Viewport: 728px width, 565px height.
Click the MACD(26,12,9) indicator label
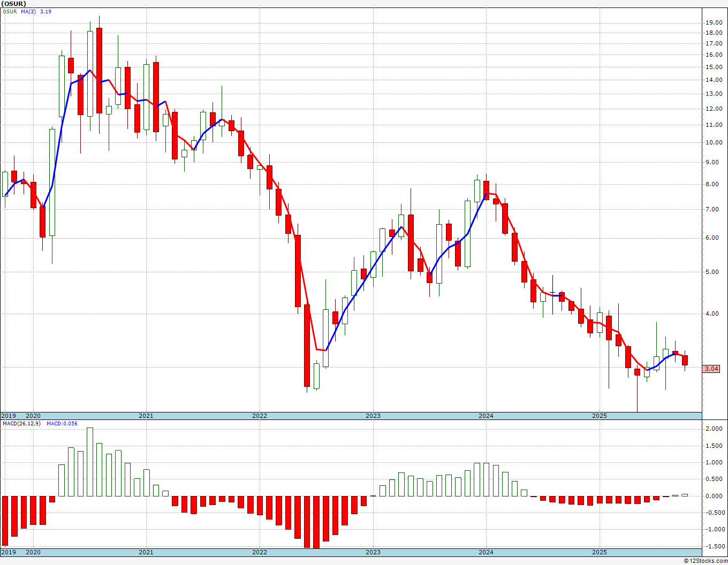[x=21, y=424]
